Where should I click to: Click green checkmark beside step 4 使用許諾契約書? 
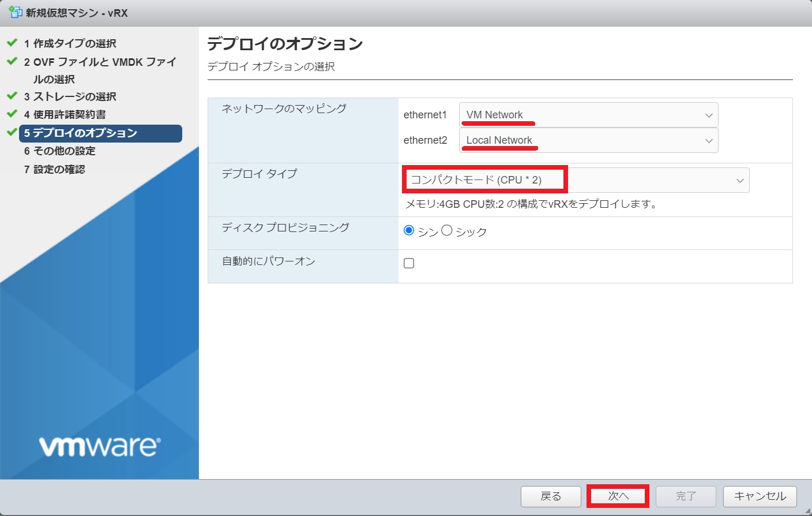tap(12, 114)
